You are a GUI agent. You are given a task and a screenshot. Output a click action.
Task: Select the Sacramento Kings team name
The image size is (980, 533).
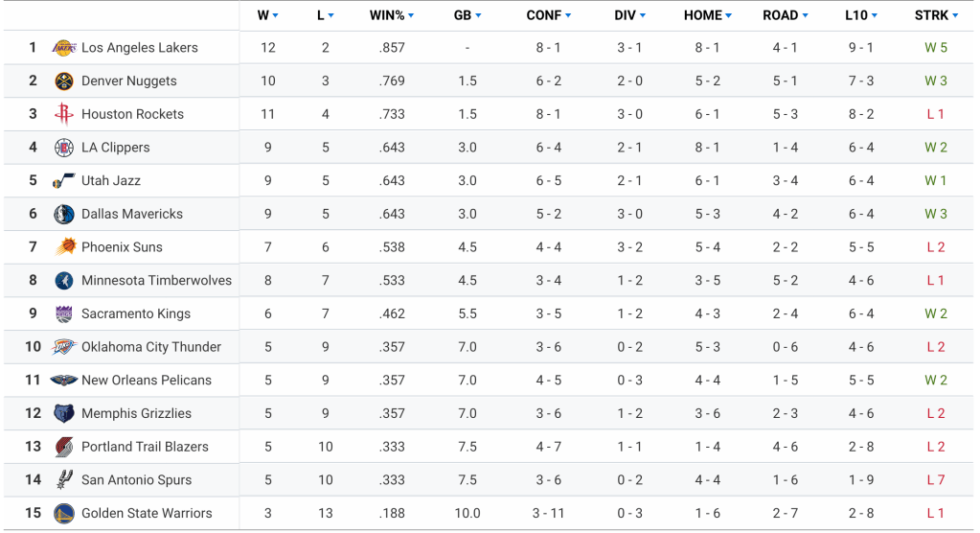pyautogui.click(x=135, y=313)
